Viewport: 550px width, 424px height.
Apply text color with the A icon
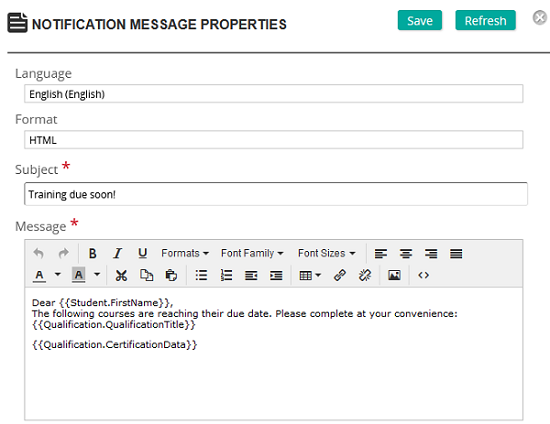click(39, 275)
